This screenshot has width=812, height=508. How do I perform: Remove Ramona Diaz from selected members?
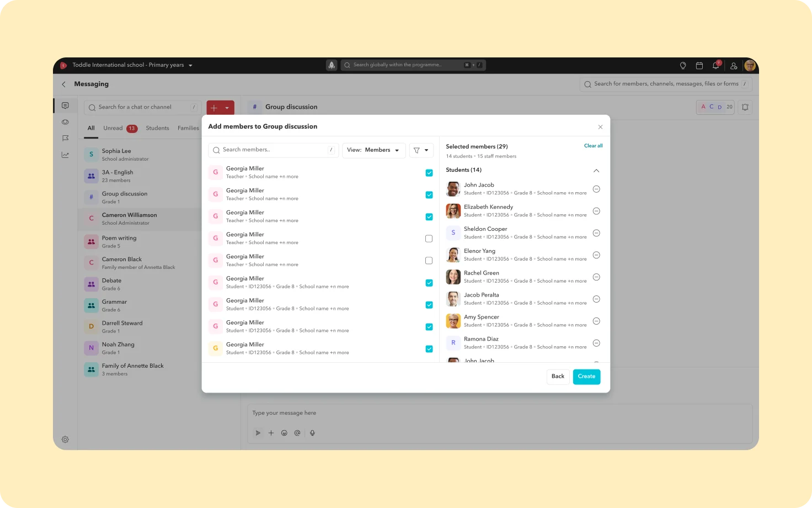point(596,343)
